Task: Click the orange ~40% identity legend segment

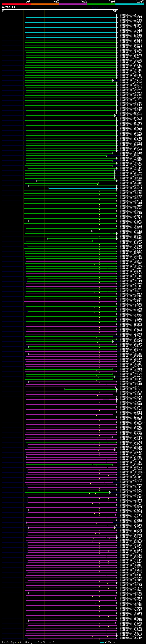Action: tap(45, 4)
